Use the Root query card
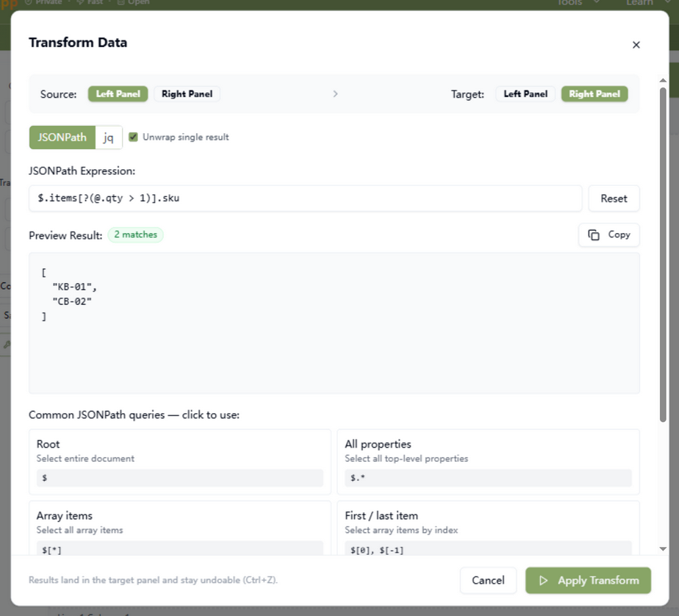This screenshot has height=616, width=679. click(180, 462)
